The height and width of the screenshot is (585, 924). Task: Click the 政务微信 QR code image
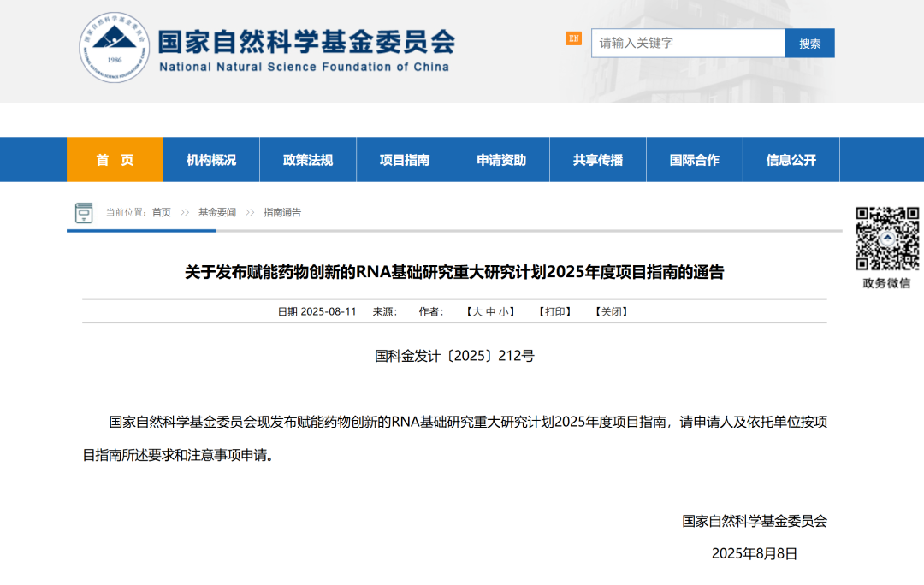pos(887,238)
